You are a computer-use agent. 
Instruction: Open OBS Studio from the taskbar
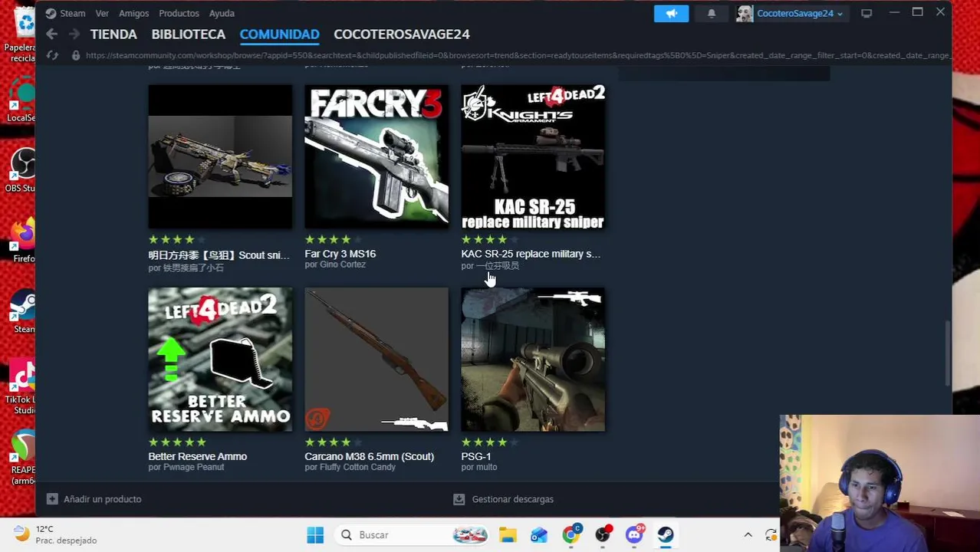603,534
